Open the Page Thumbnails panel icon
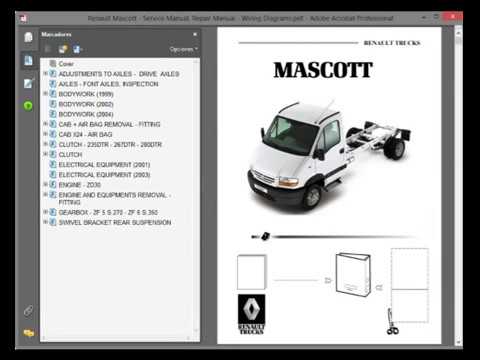The height and width of the screenshot is (360, 480). pyautogui.click(x=28, y=37)
